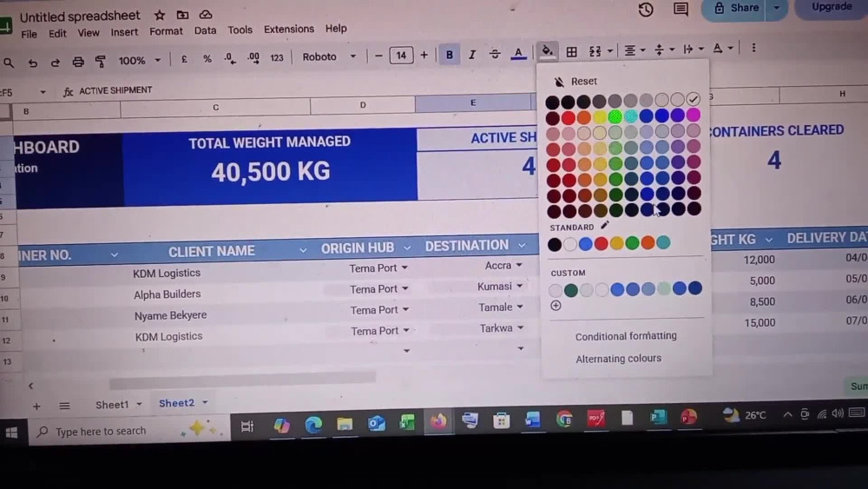Edit standard colours pencil icon

point(605,225)
